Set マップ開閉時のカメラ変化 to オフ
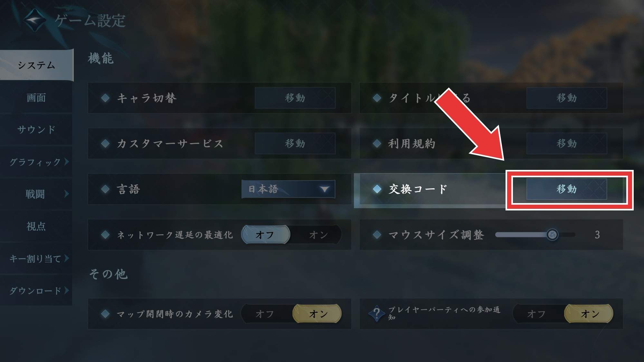644x362 pixels. coord(265,314)
